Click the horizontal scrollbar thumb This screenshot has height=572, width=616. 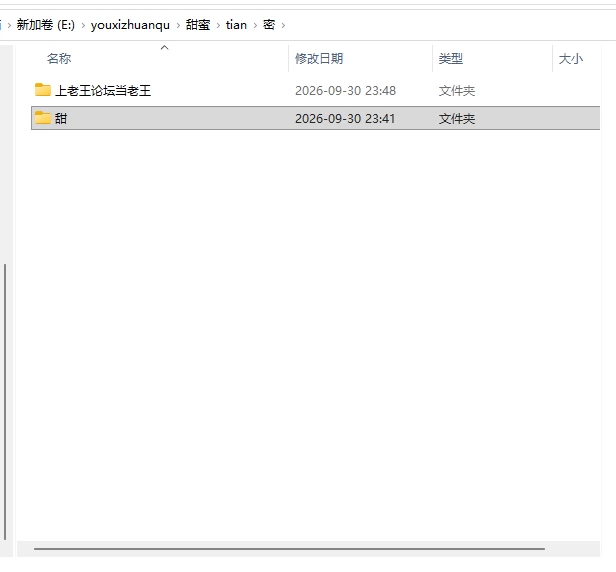coord(289,548)
